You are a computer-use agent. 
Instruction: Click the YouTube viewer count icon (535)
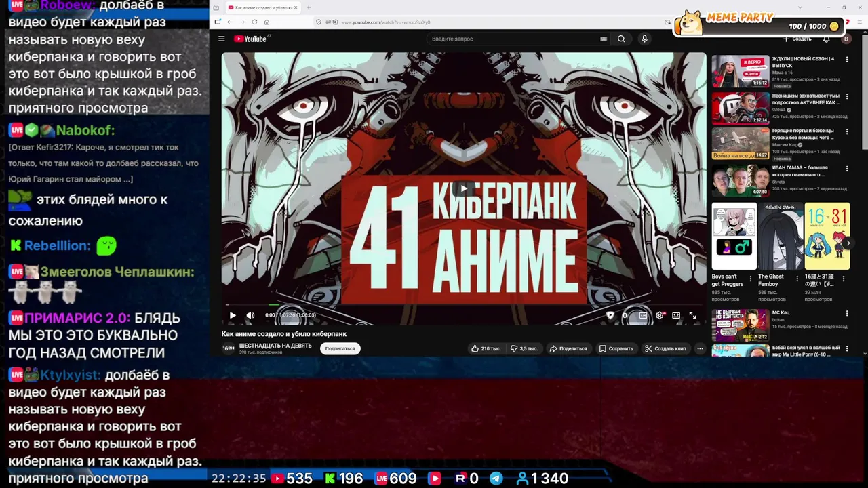pyautogui.click(x=277, y=479)
